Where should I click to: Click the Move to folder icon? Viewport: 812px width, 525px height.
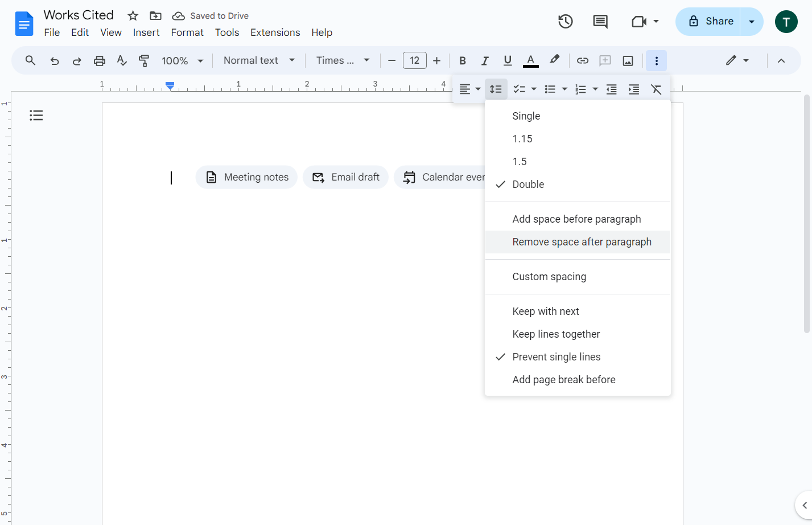click(x=155, y=16)
